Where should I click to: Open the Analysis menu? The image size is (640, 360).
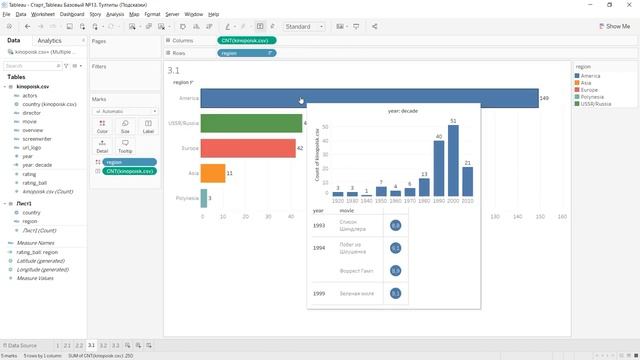coord(115,14)
